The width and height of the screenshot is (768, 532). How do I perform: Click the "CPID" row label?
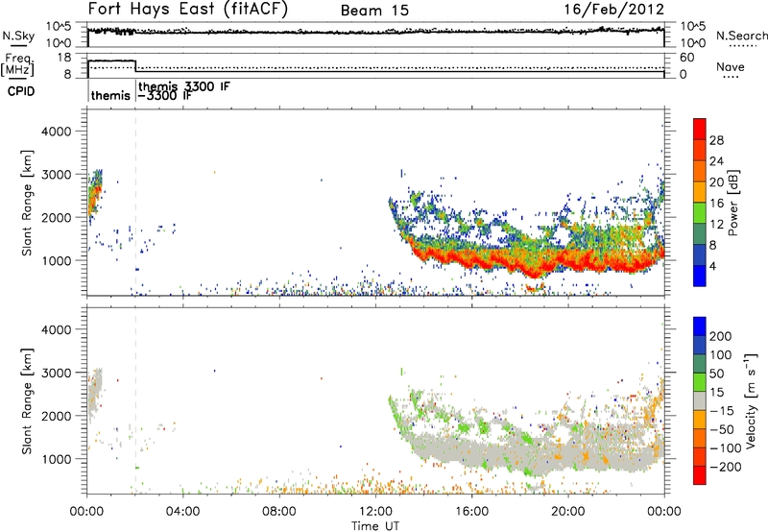coord(21,91)
